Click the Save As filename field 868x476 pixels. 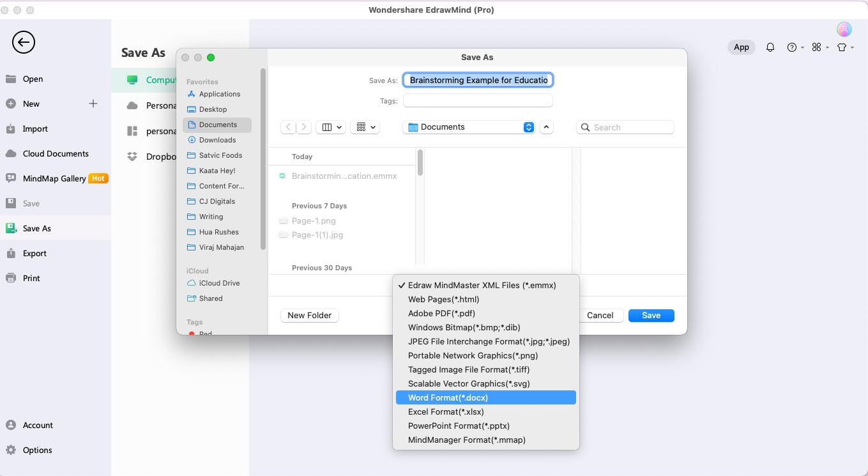(x=478, y=81)
